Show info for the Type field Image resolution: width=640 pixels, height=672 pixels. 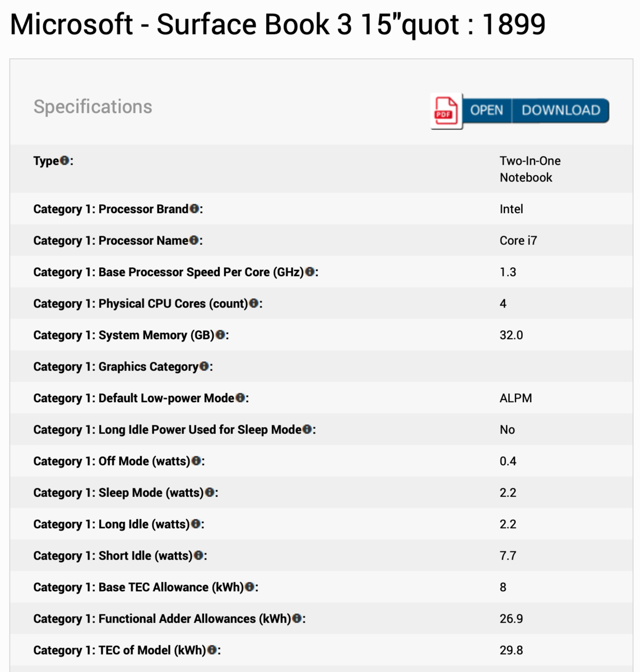click(64, 161)
